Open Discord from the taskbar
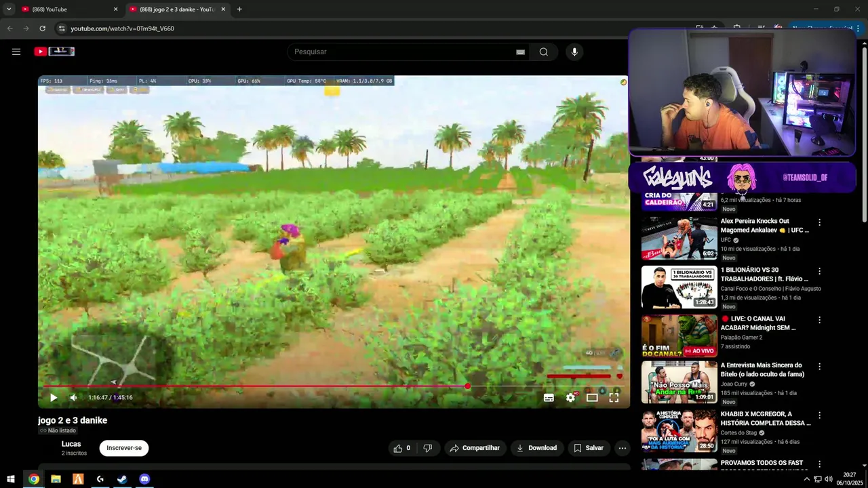 [144, 479]
